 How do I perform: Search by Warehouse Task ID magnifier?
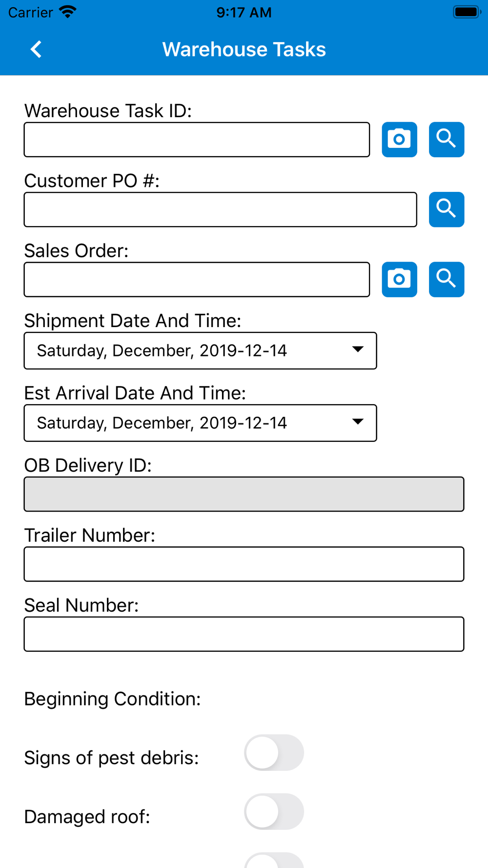tap(446, 140)
